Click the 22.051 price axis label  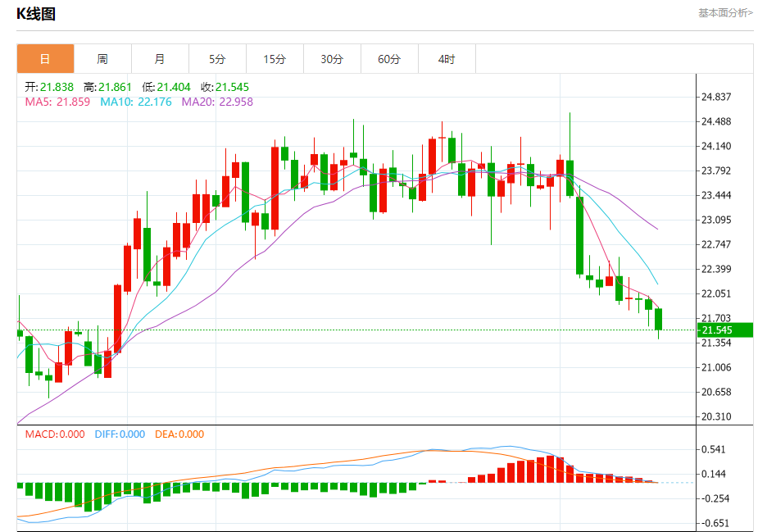coord(716,293)
